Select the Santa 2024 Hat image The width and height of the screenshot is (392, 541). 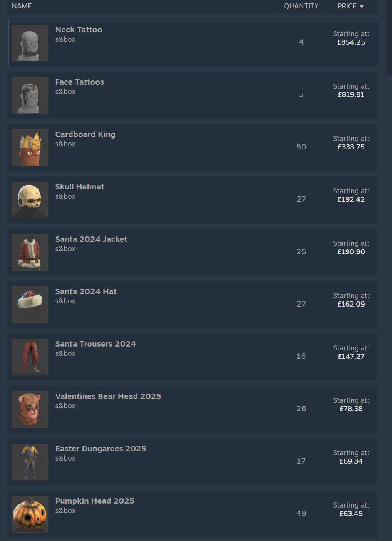click(30, 305)
